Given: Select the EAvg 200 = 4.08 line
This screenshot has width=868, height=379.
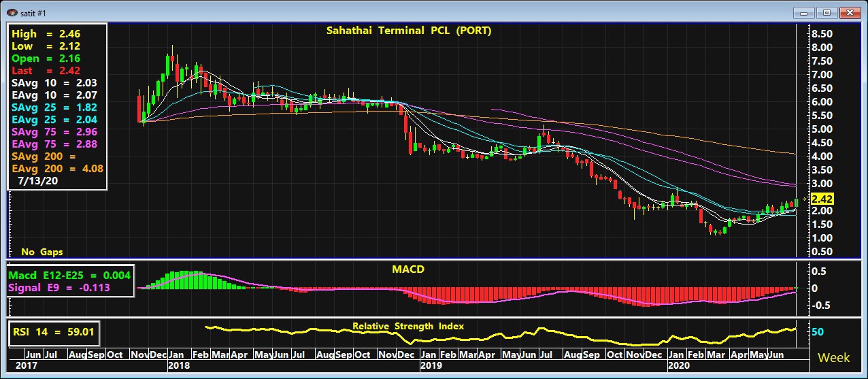Looking at the screenshot, I should (x=57, y=169).
